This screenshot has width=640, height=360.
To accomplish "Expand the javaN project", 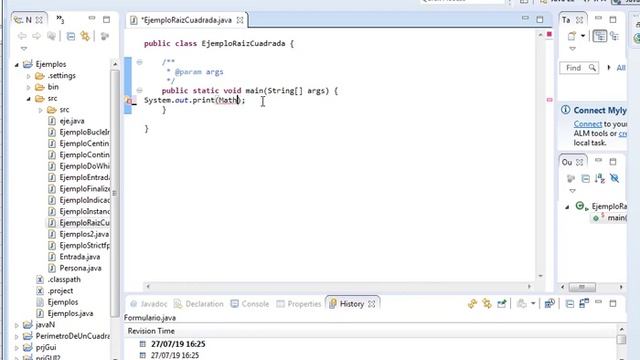I will (17, 325).
